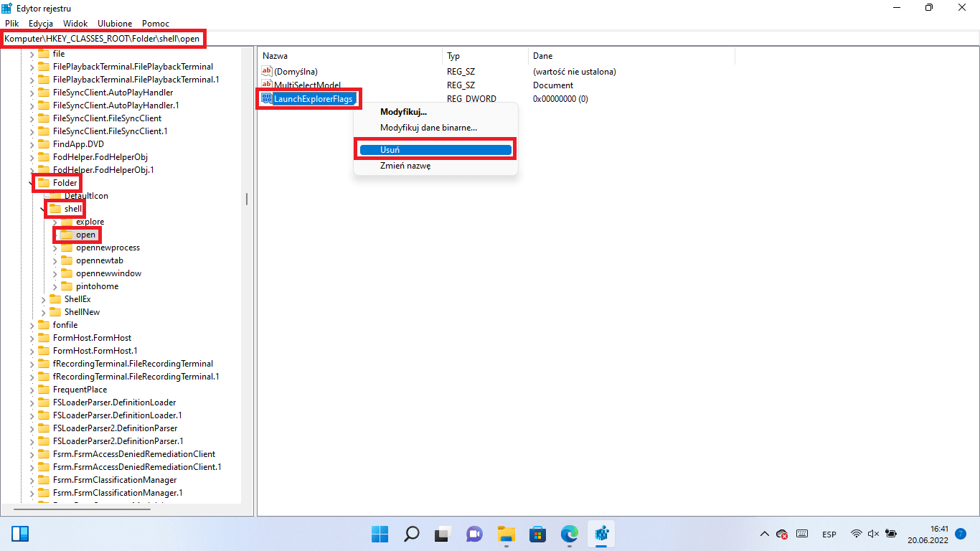The image size is (980, 551).
Task: Sort by the Typ column header
Action: tap(485, 56)
